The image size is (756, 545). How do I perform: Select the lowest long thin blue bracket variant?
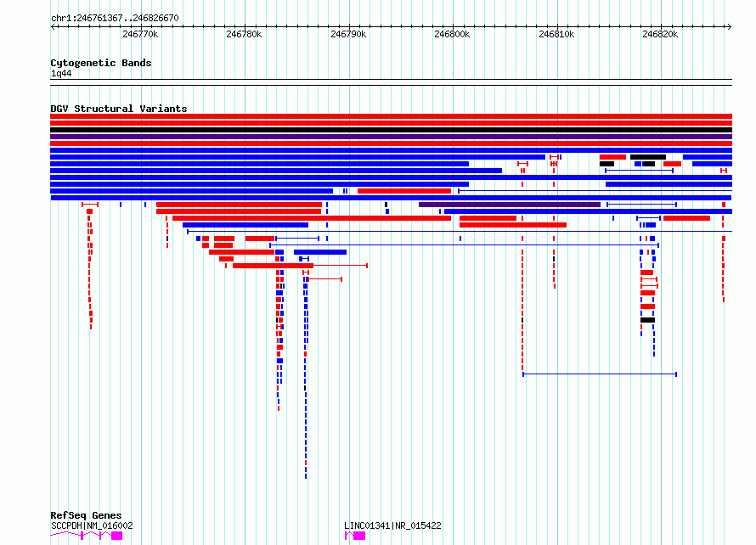click(600, 374)
